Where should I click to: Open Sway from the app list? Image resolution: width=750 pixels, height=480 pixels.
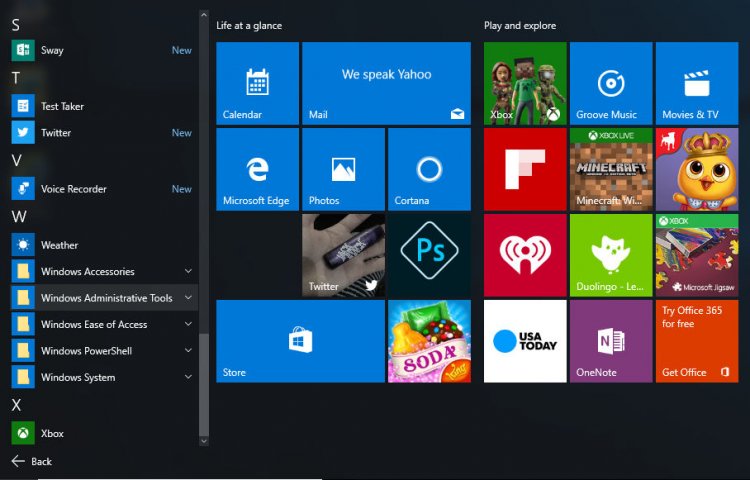pos(104,50)
